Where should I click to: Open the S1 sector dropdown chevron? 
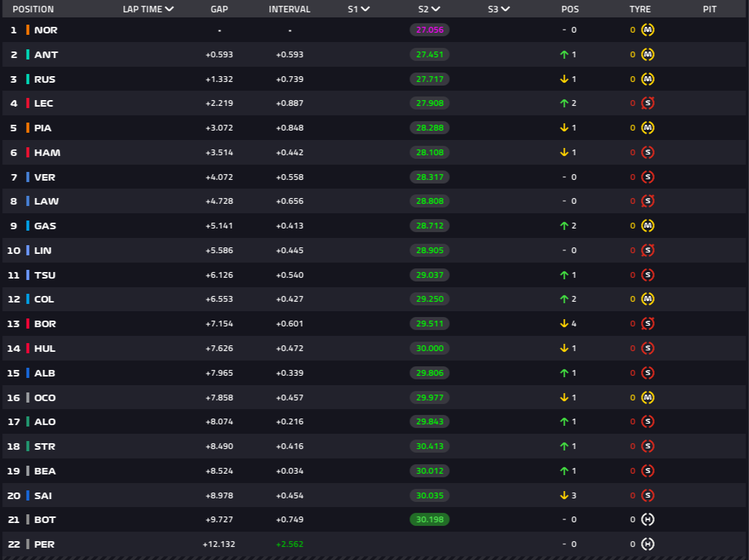(x=365, y=9)
